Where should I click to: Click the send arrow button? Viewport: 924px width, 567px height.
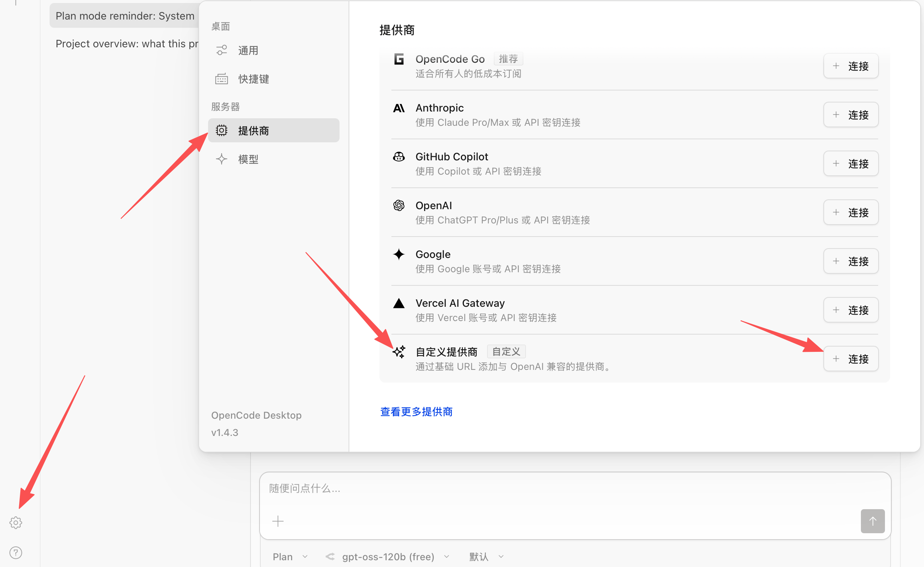tap(872, 521)
